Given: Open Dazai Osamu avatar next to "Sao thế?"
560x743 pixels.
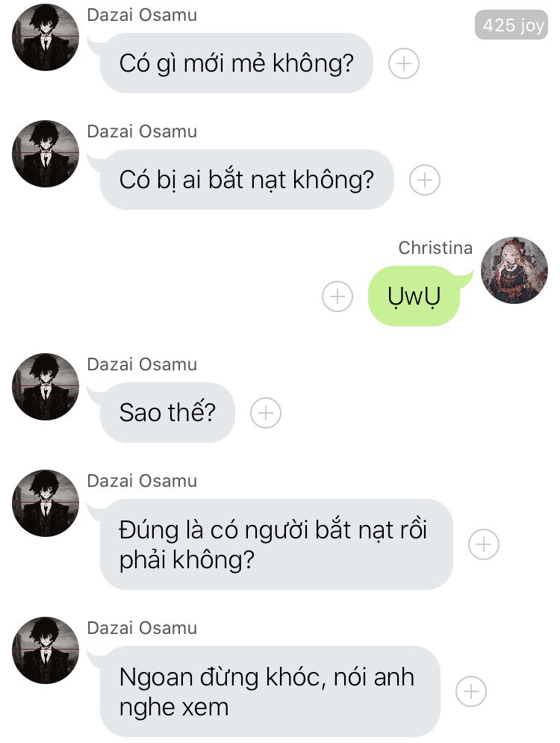Looking at the screenshot, I should (x=46, y=387).
